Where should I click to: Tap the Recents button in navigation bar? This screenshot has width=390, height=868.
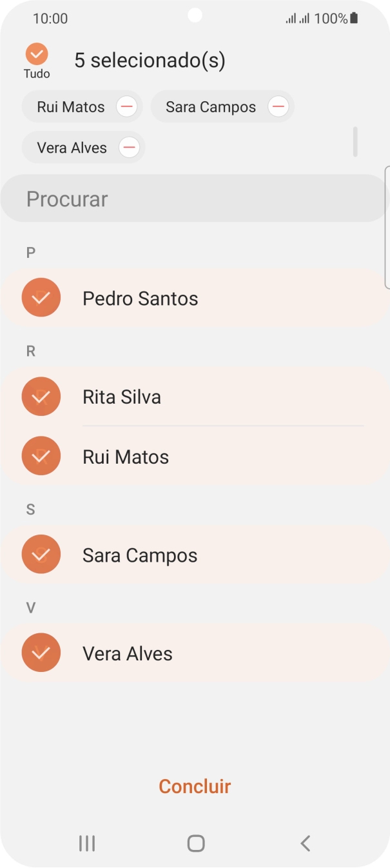point(86,843)
